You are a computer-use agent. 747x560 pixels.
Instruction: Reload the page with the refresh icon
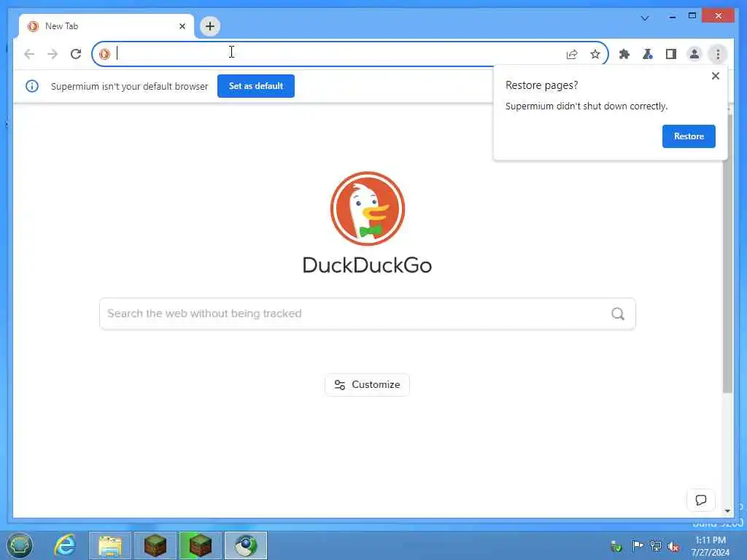[76, 54]
